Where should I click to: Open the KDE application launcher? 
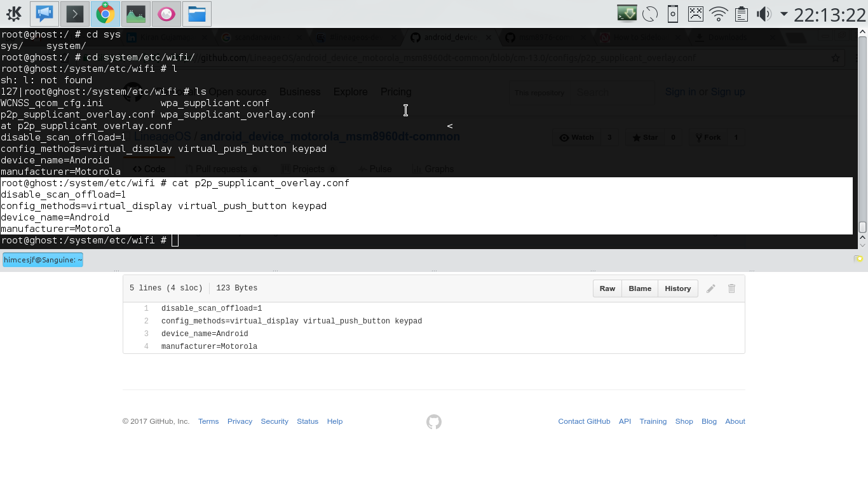click(13, 13)
